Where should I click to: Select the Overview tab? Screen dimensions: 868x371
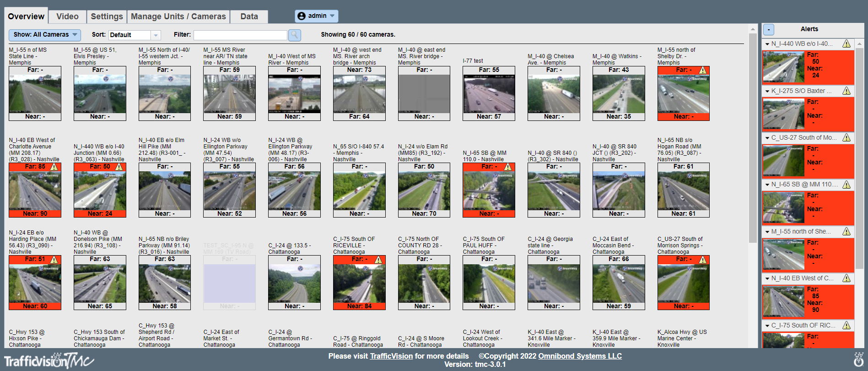[x=26, y=16]
